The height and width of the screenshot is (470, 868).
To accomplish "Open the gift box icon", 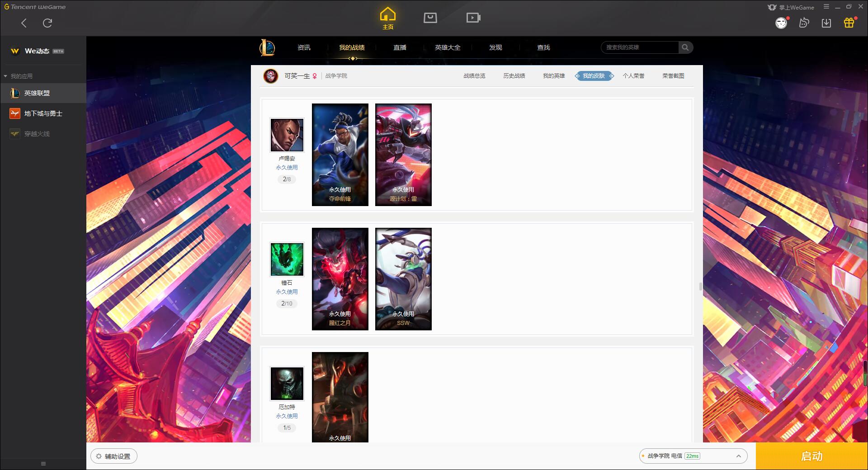I will [849, 23].
